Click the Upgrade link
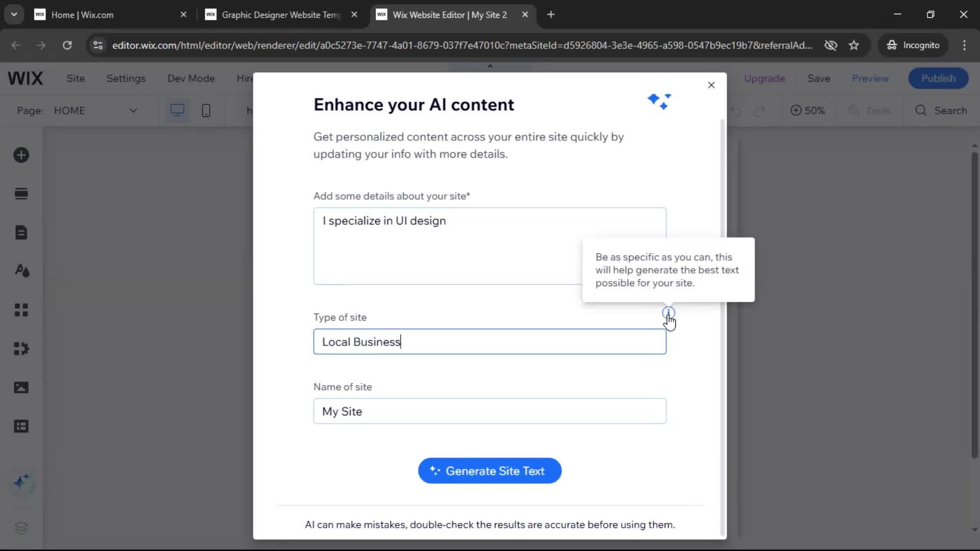 tap(764, 78)
